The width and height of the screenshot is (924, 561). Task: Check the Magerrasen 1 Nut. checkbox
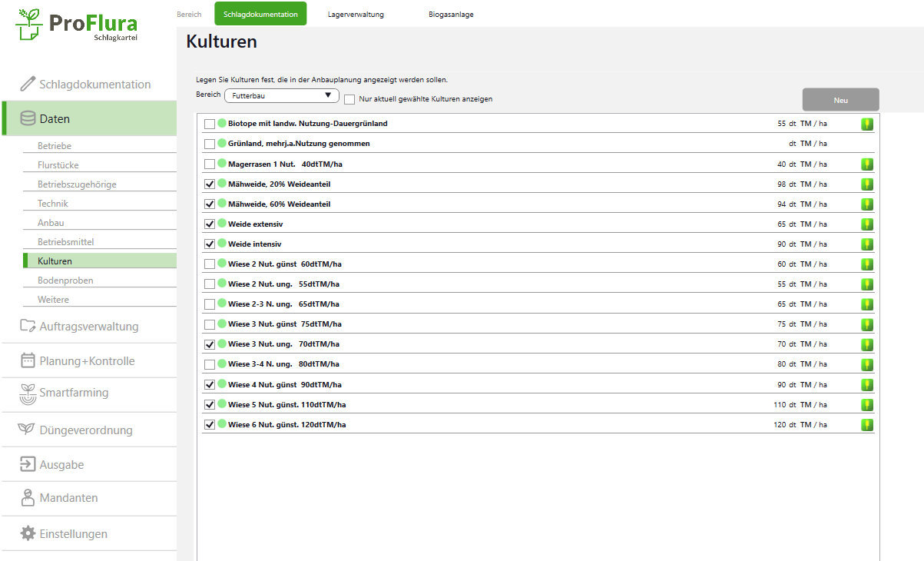[x=210, y=164]
